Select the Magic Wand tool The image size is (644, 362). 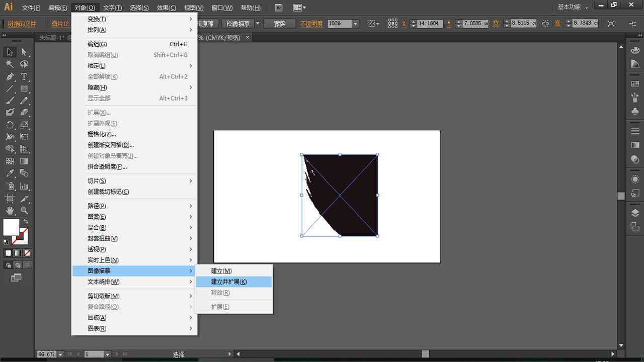click(x=10, y=64)
